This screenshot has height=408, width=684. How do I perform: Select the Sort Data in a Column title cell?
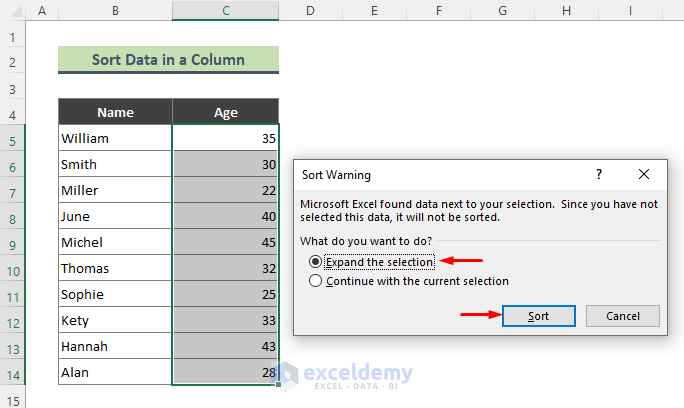(168, 59)
